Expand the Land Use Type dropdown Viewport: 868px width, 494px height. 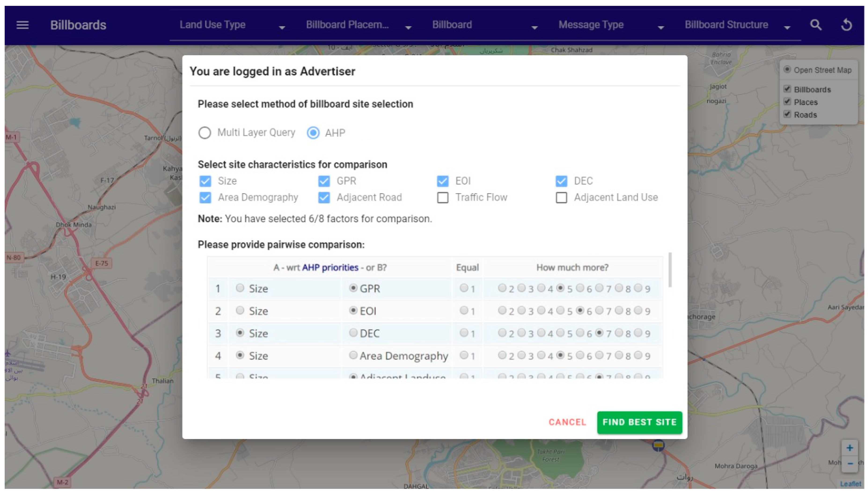[232, 25]
